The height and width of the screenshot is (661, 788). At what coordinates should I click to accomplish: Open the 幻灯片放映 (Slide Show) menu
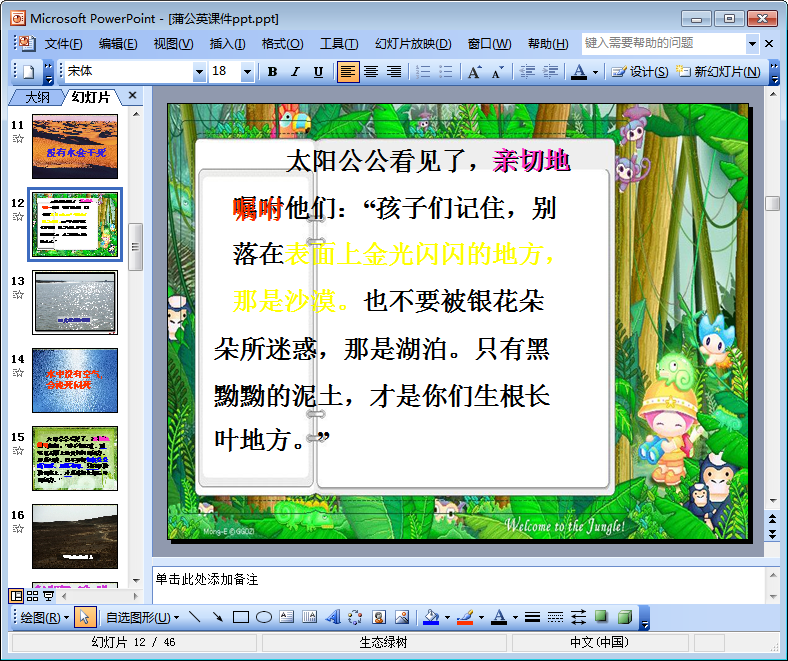pyautogui.click(x=413, y=44)
